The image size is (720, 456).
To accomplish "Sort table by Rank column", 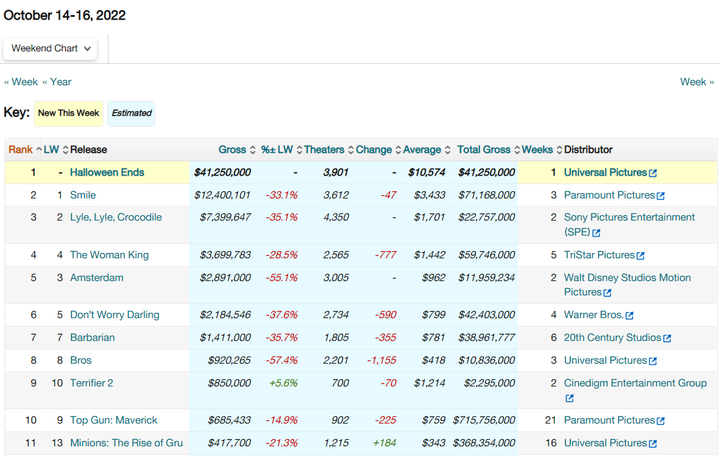I will [21, 150].
